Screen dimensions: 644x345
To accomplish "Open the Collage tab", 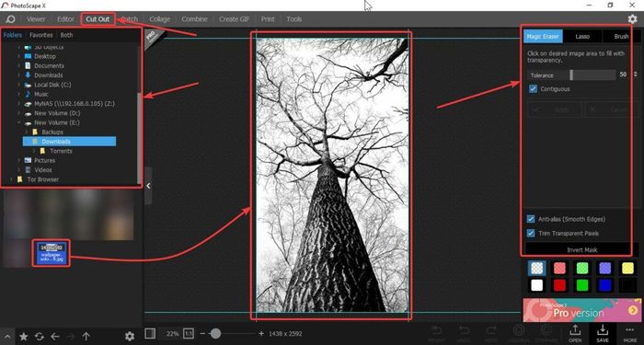I will click(160, 19).
